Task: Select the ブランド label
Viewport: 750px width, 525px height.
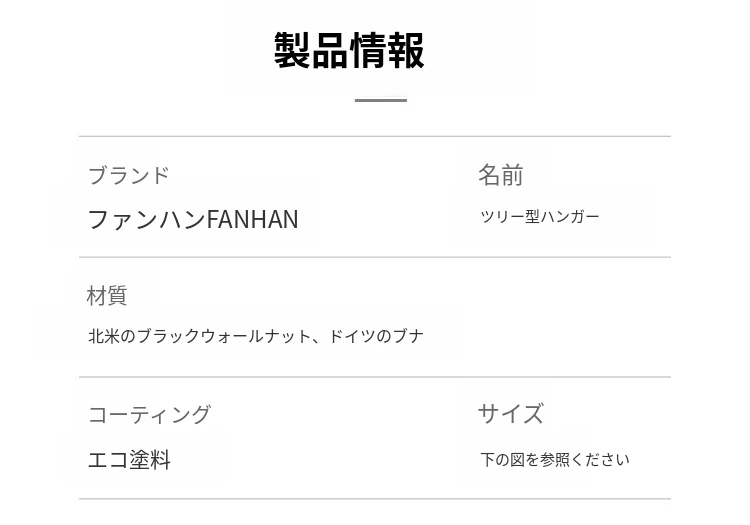Action: pos(128,176)
